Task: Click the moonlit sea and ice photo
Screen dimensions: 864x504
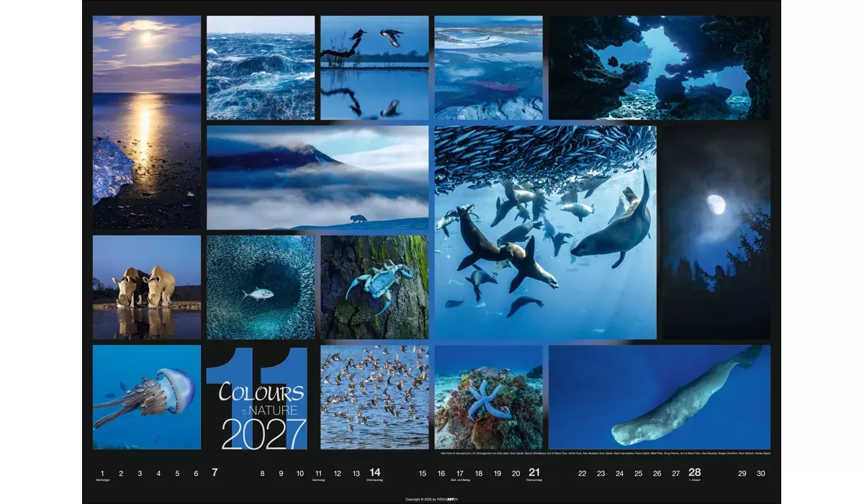Action: pos(147,122)
